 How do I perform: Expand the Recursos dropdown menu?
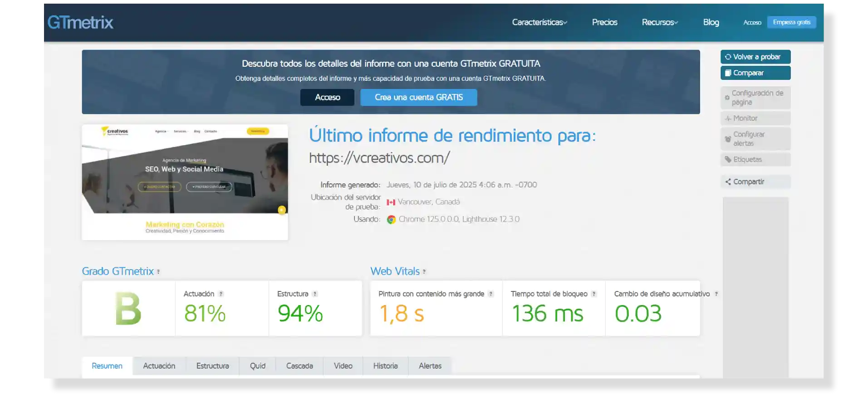tap(659, 22)
